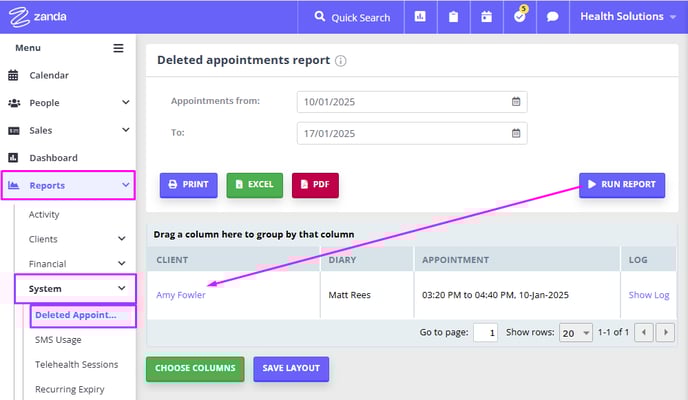This screenshot has height=400, width=688.
Task: Click the RUN REPORT button
Action: tap(622, 185)
